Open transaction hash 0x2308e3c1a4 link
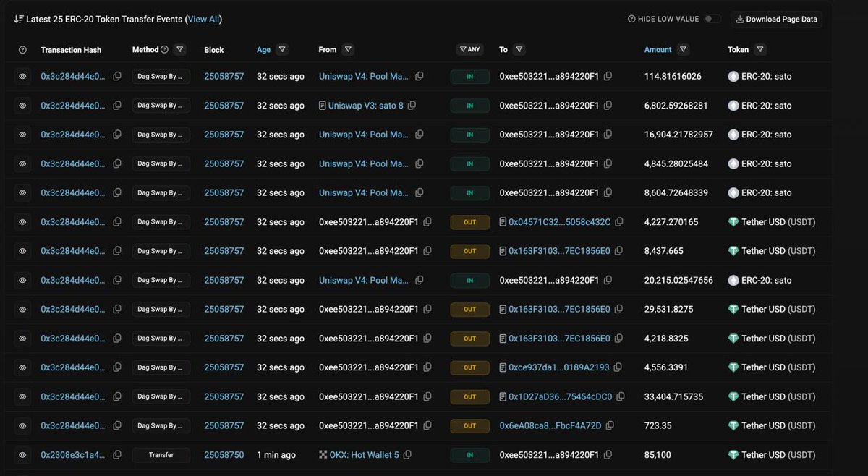The image size is (868, 476). (73, 455)
